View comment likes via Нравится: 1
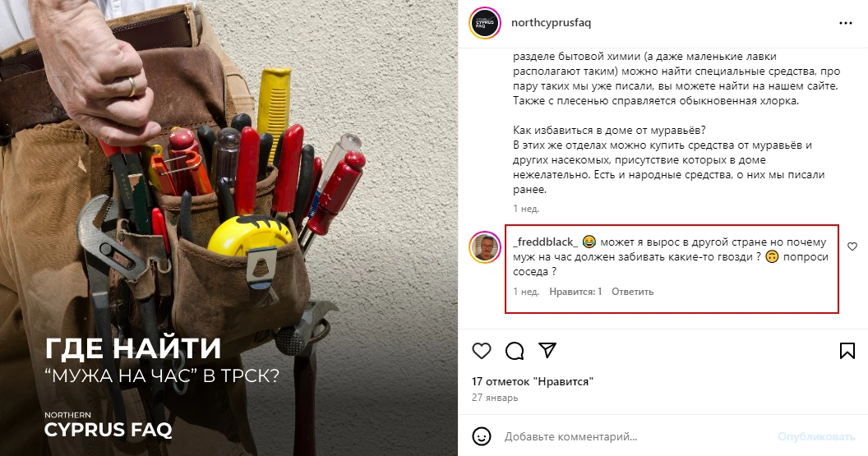Image resolution: width=868 pixels, height=456 pixels. click(575, 292)
